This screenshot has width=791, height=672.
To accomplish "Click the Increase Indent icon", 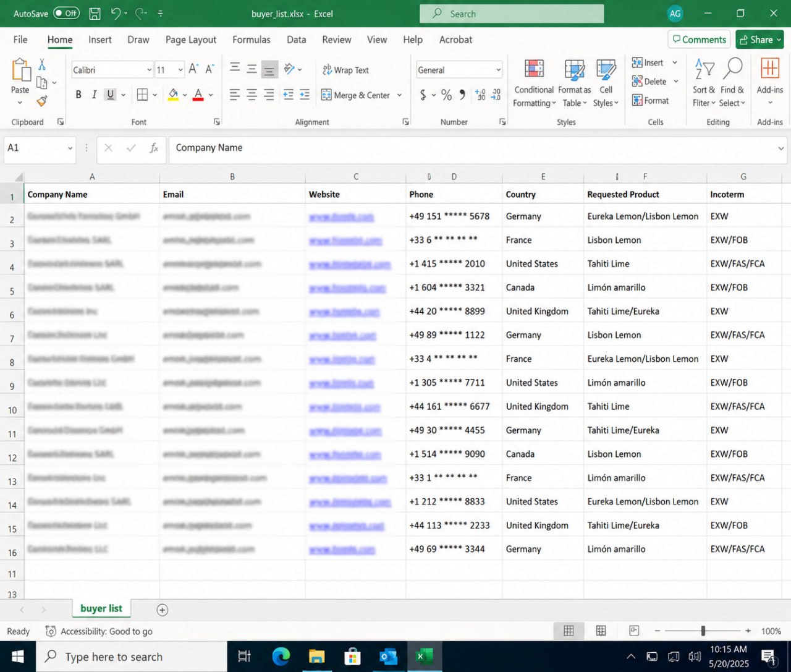I will 305,95.
